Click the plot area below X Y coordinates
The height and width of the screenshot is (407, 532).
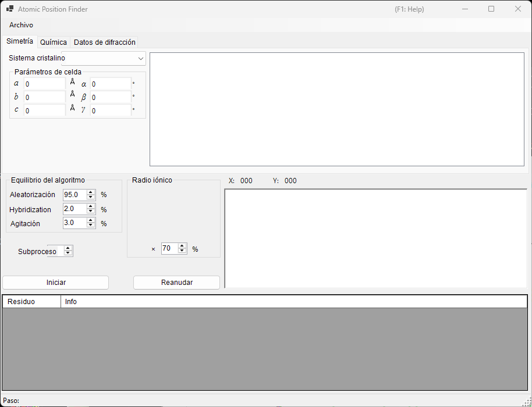pyautogui.click(x=376, y=238)
